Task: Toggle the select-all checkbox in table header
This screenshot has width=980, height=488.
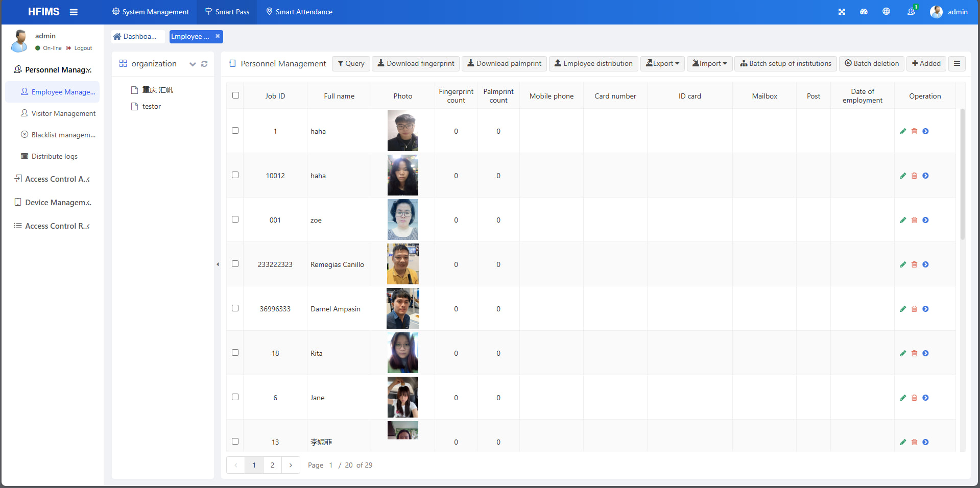Action: click(x=235, y=95)
